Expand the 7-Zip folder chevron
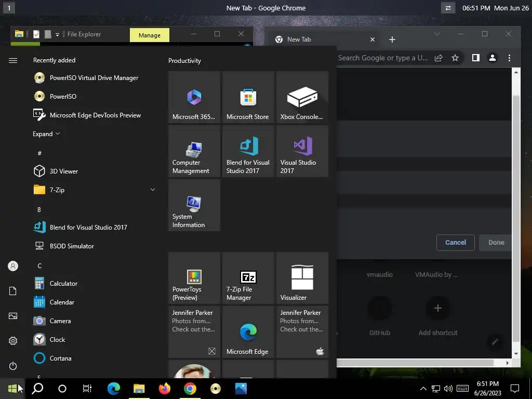 click(x=153, y=190)
